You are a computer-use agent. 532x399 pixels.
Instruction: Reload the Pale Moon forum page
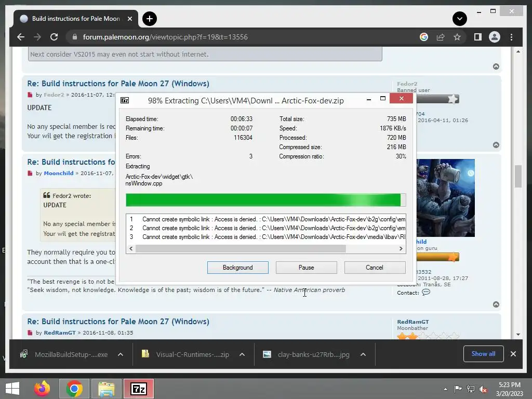tap(54, 37)
